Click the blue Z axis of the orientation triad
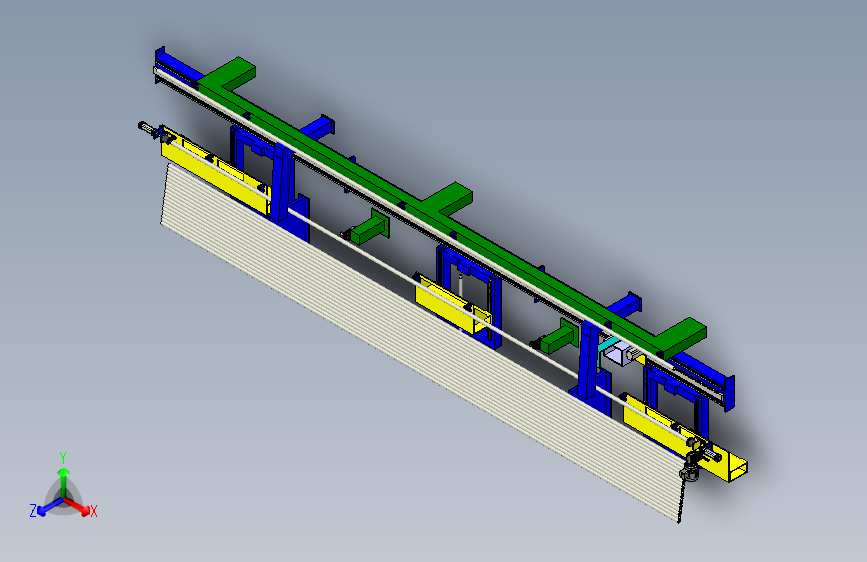 tap(50, 507)
